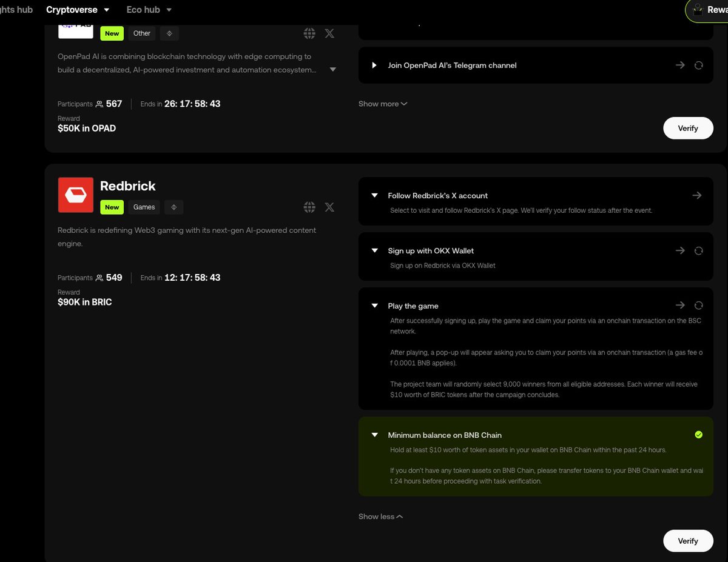728x562 pixels.
Task: Refresh Join OpenPad AI's Telegram task status
Action: pos(698,65)
